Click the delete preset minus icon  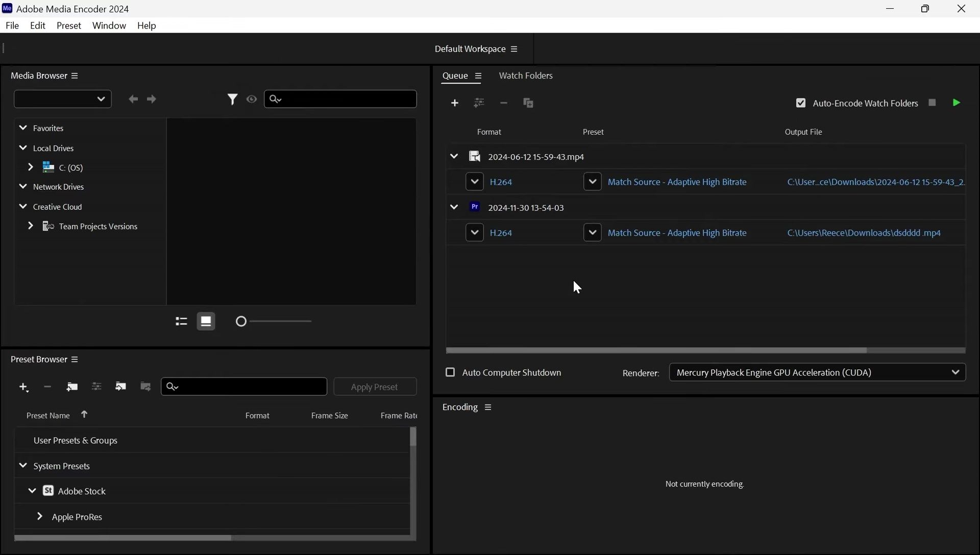(47, 387)
